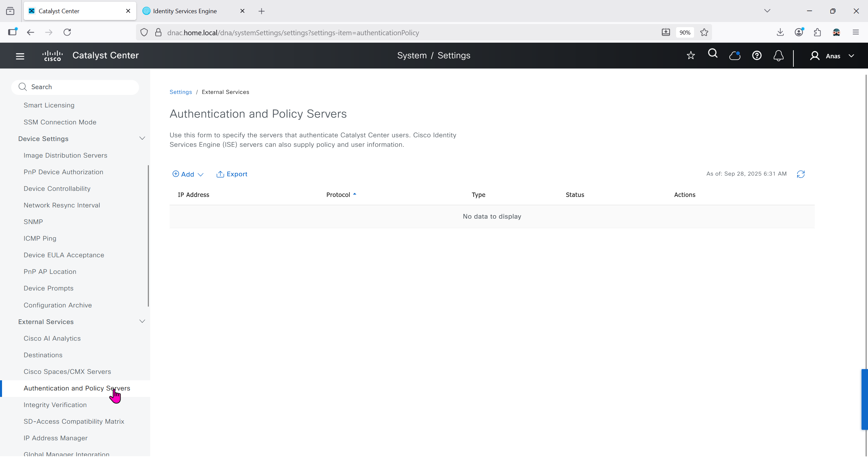Viewport: 868px width, 463px height.
Task: Open the Add server dropdown
Action: coord(188,174)
